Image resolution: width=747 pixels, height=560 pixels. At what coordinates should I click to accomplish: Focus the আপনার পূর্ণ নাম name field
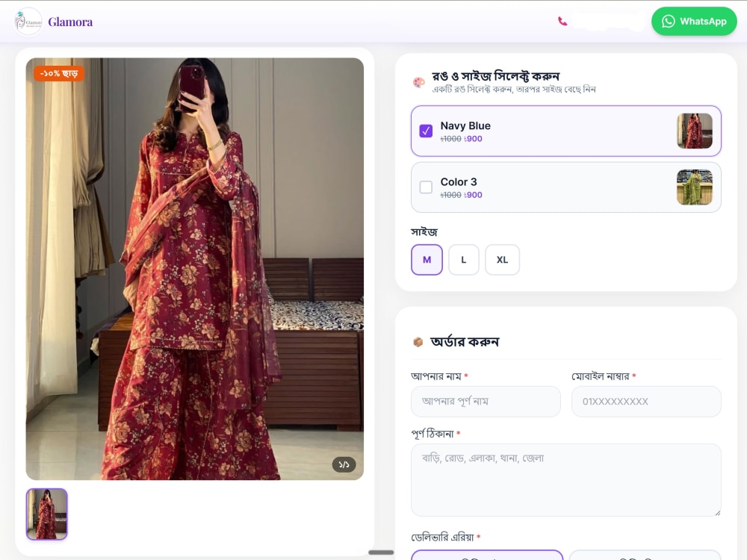point(486,402)
